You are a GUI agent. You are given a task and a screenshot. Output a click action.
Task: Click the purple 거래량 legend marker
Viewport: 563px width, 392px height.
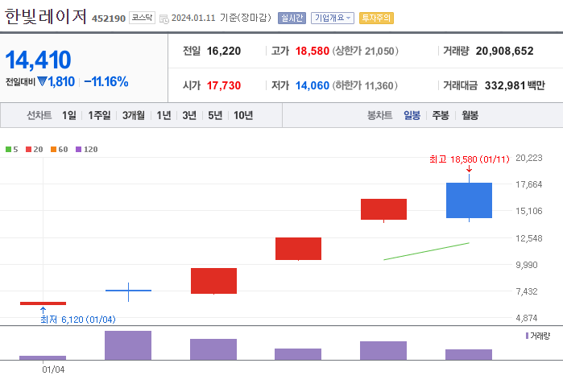pyautogui.click(x=527, y=336)
